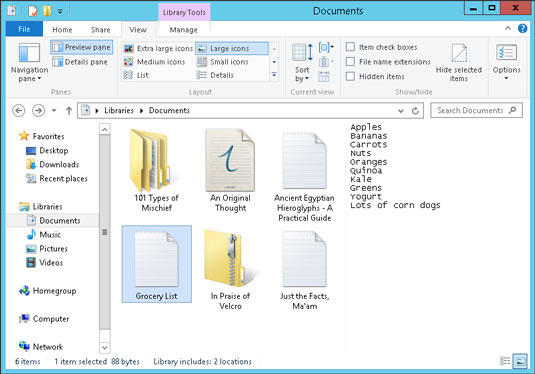Click Libraries in the address path
535x374 pixels.
(119, 111)
